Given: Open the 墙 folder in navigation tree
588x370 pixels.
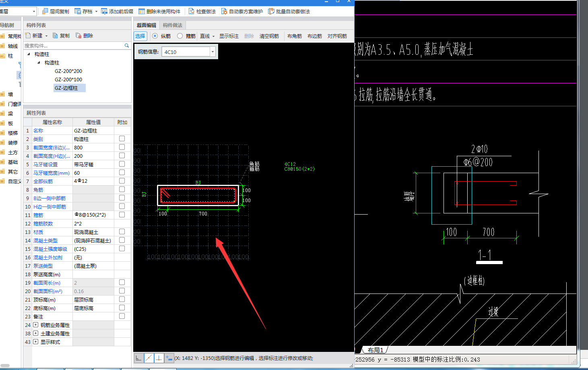Looking at the screenshot, I should (2, 94).
